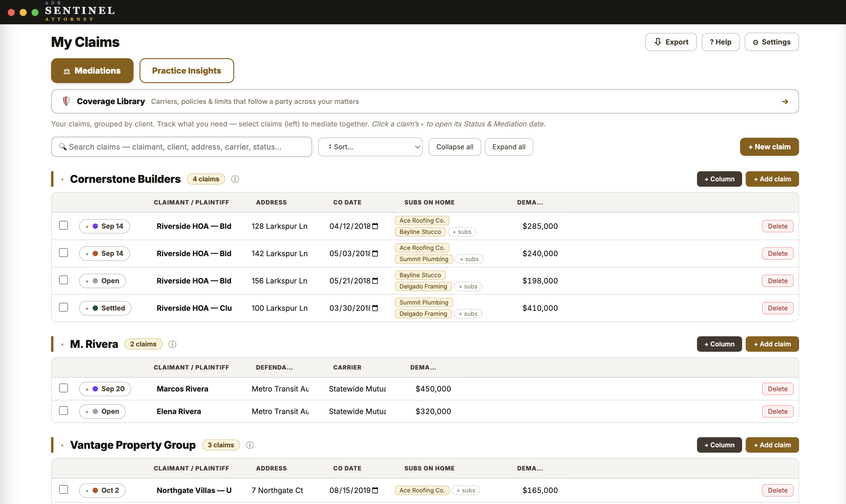The image size is (846, 504).
Task: Add column to Vantage Property Group table
Action: point(719,445)
